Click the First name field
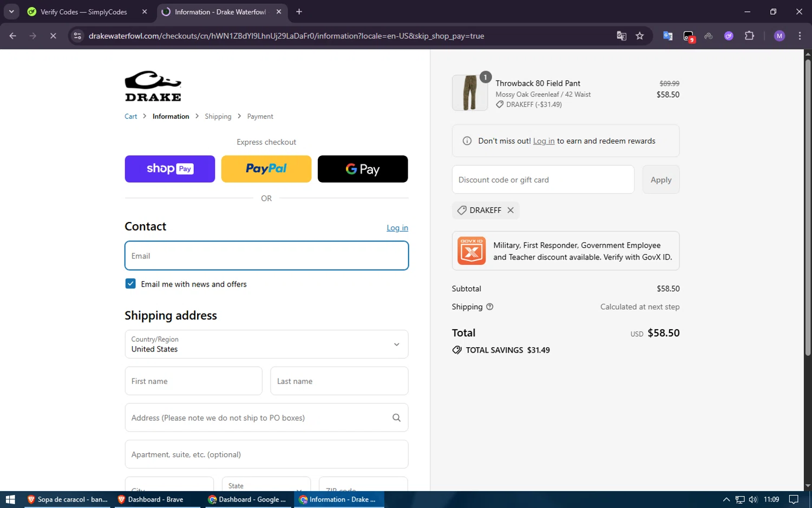Image resolution: width=812 pixels, height=508 pixels. tap(194, 381)
